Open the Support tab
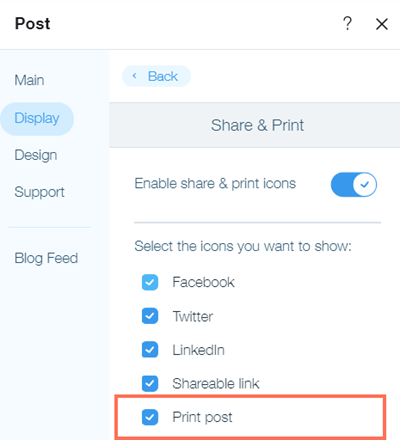The height and width of the screenshot is (440, 400). pyautogui.click(x=39, y=192)
